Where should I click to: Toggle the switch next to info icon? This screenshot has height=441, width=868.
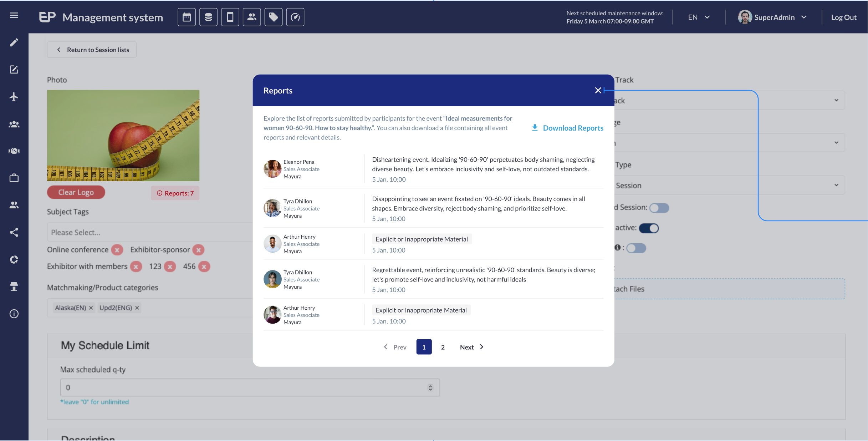636,248
